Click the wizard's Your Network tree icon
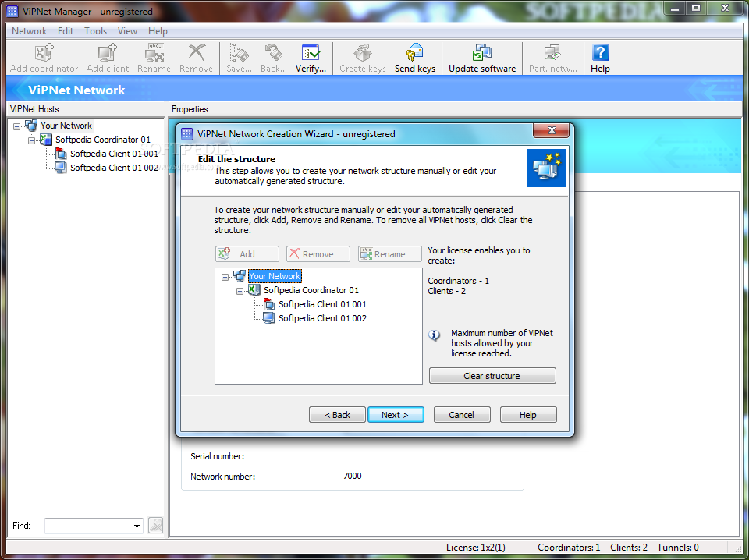Screen dimensions: 749x560 click(240, 276)
